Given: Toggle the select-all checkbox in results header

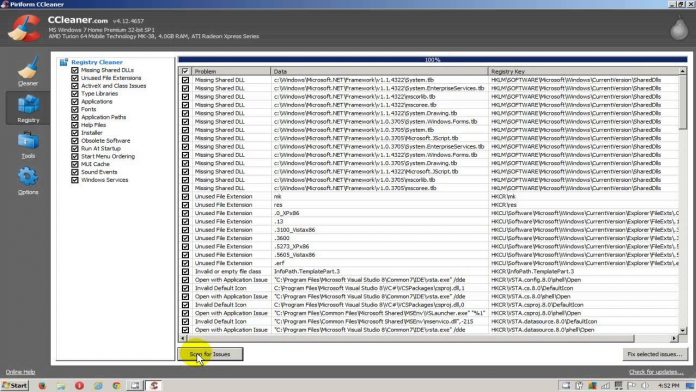Looking at the screenshot, I should point(185,71).
